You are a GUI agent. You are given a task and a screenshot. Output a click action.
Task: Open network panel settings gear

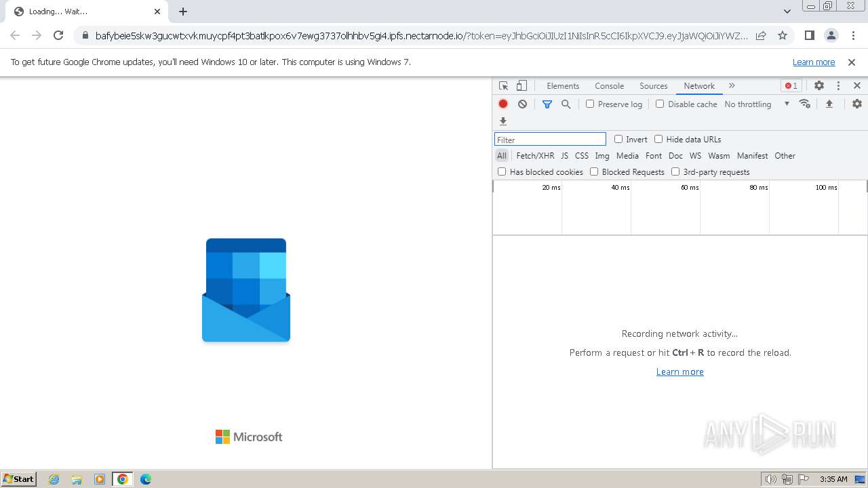857,104
